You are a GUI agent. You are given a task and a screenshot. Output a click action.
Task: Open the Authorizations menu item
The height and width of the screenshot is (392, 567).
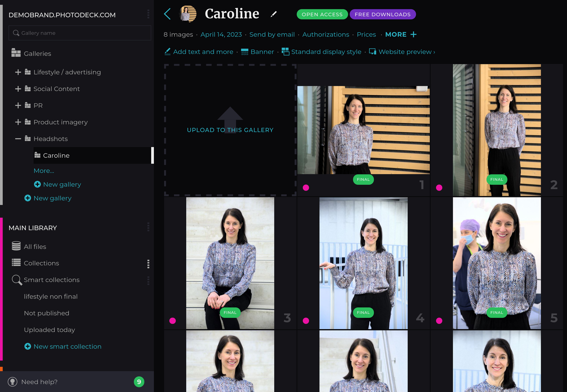point(325,35)
